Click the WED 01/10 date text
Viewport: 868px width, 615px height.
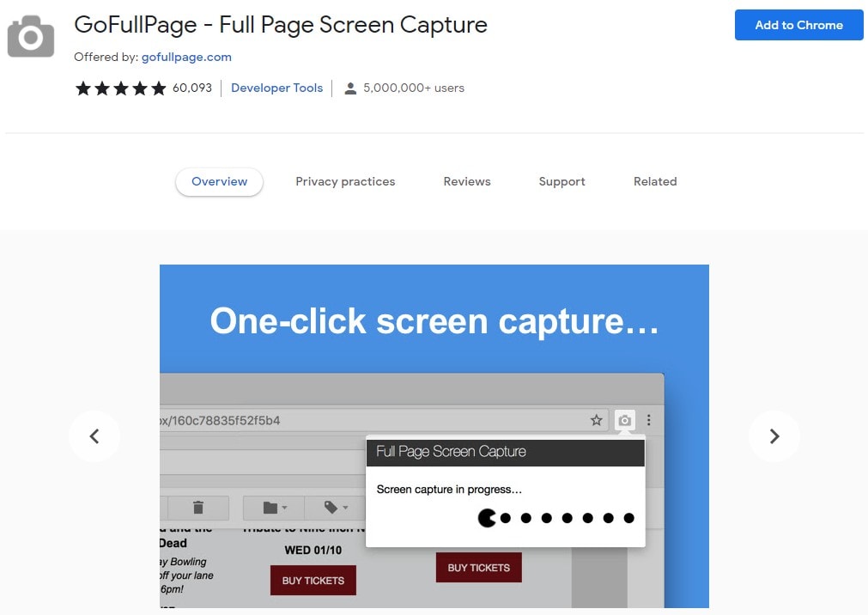313,551
